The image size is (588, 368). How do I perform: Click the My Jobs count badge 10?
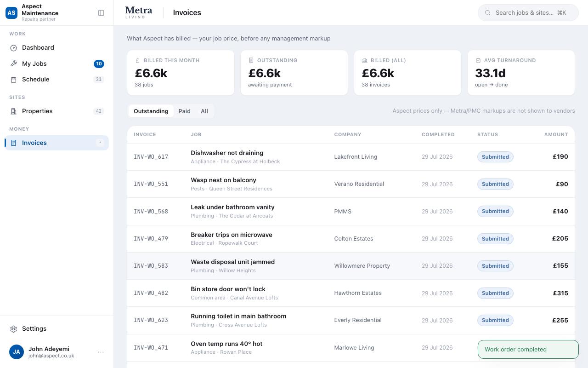pyautogui.click(x=99, y=64)
